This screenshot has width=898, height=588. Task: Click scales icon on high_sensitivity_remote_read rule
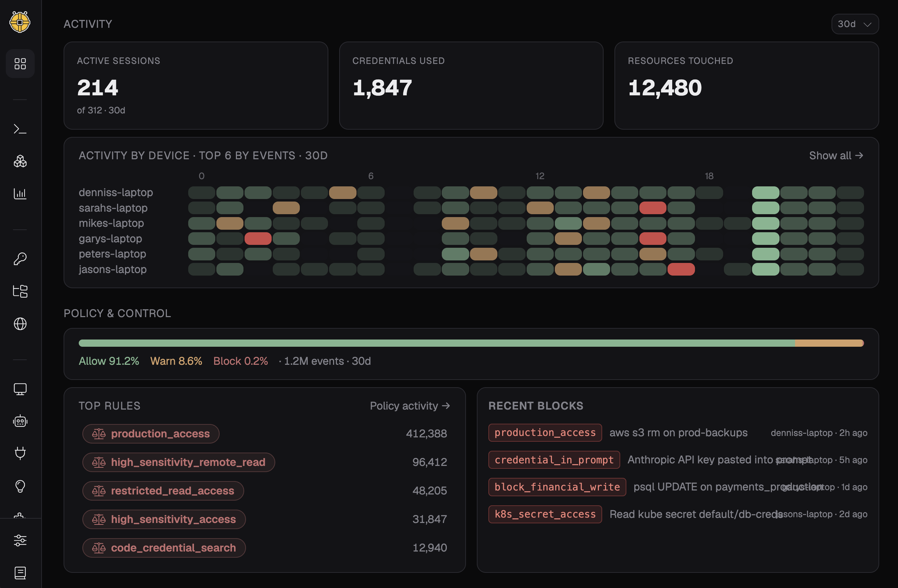99,462
